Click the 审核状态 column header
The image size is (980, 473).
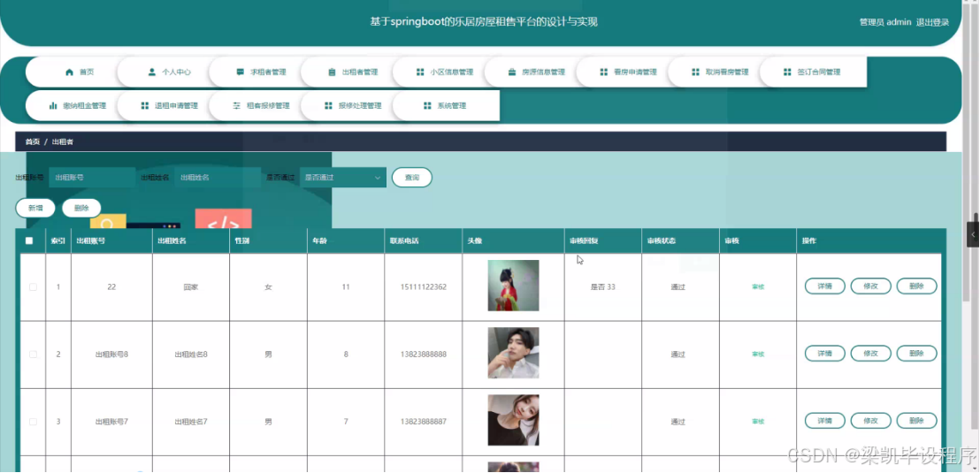[661, 240]
